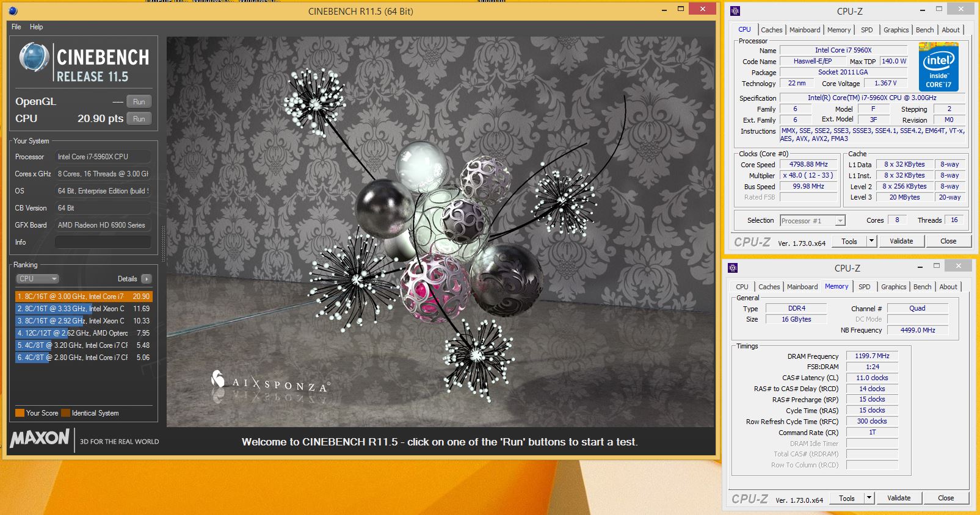
Task: Click the Intel Core i7 badge in CPU-Z
Action: [938, 67]
